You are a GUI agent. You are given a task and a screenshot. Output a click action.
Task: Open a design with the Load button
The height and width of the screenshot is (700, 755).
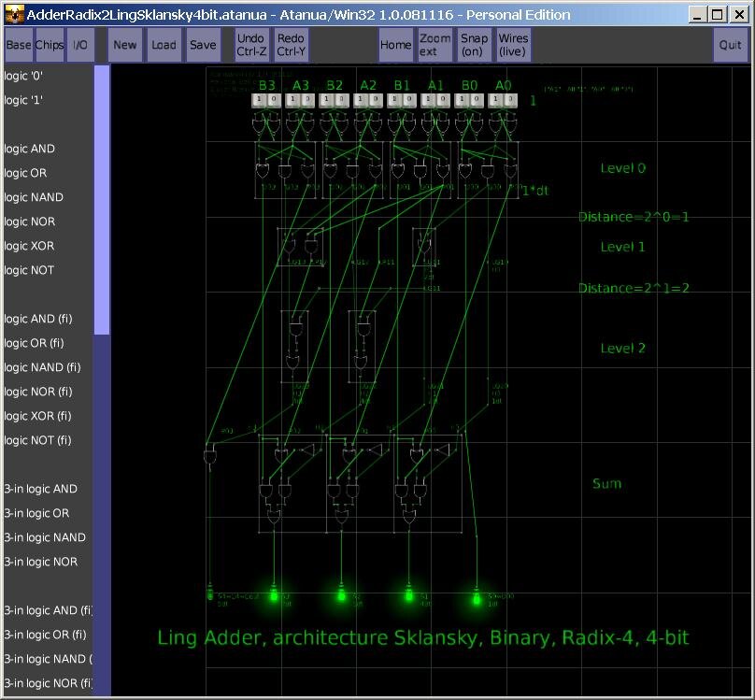click(x=164, y=45)
